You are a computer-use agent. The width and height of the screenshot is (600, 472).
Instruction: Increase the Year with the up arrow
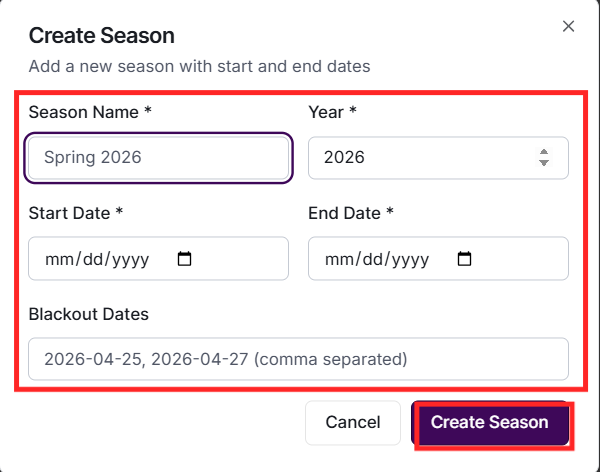(x=544, y=152)
